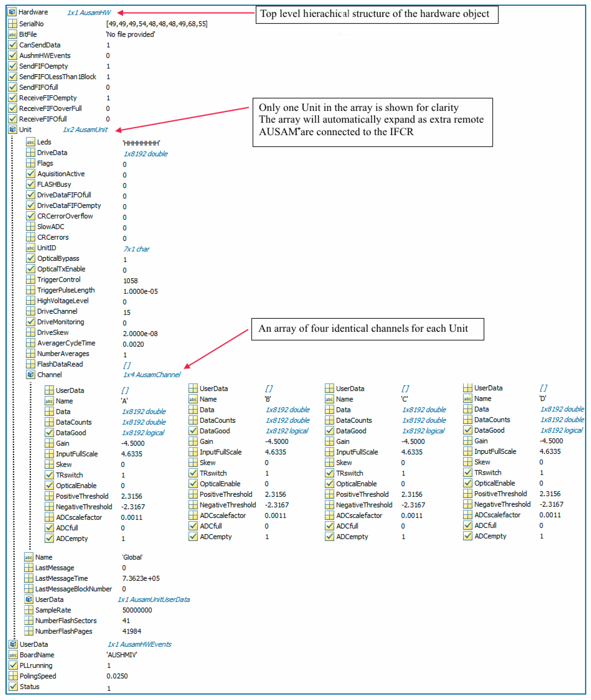This screenshot has width=591, height=700.
Task: Click the AusamUnitUserData UserData cube icon
Action: point(29,599)
